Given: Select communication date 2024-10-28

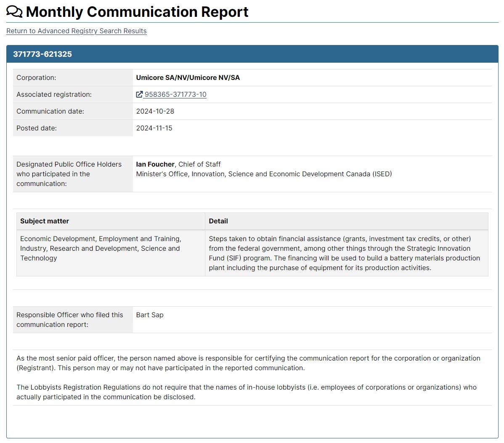Looking at the screenshot, I should click(155, 111).
